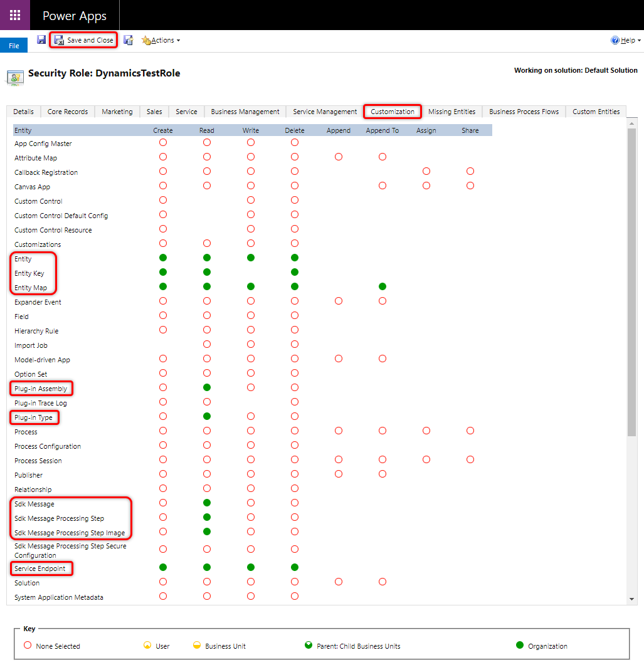The image size is (644, 665).
Task: Go to the Service tab
Action: click(186, 112)
